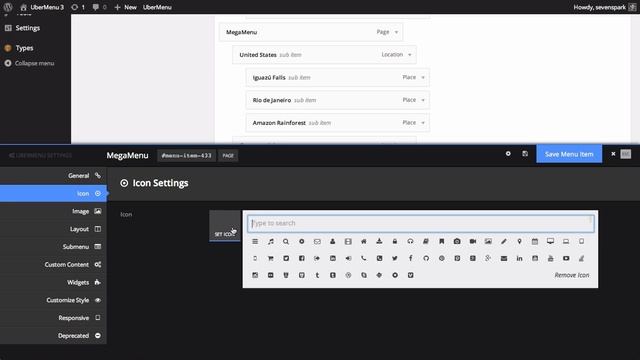The width and height of the screenshot is (640, 360).
Task: Pick the magnifying glass search icon
Action: (x=286, y=242)
